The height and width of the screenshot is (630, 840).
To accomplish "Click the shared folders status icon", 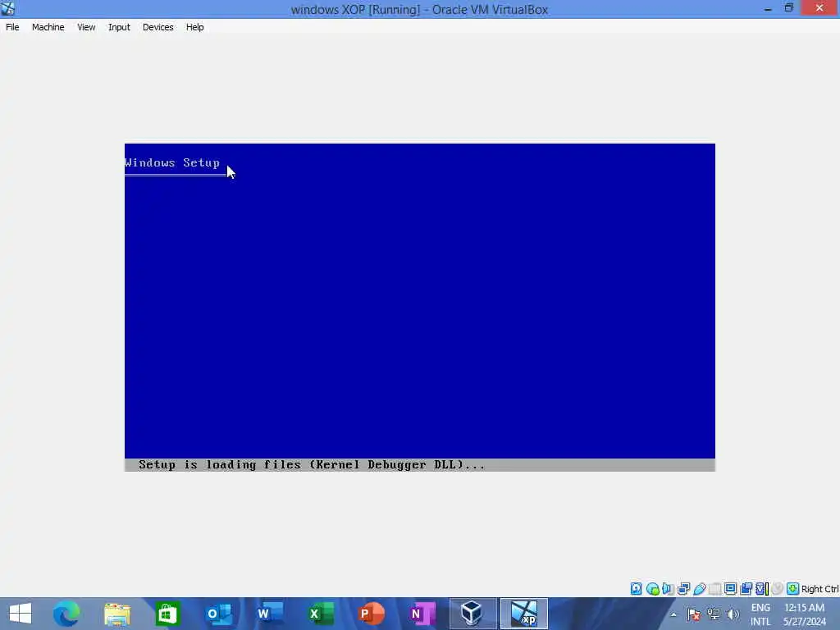I will pyautogui.click(x=714, y=589).
